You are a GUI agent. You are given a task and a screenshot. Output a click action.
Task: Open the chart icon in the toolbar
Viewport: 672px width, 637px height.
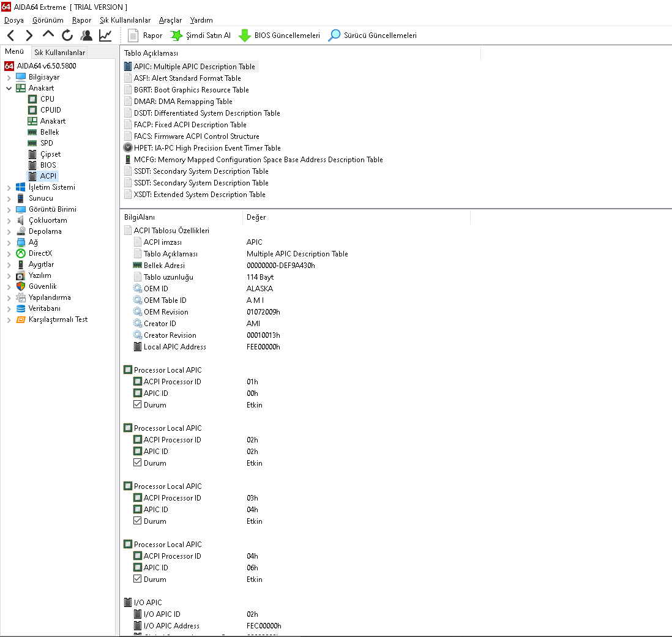point(105,35)
